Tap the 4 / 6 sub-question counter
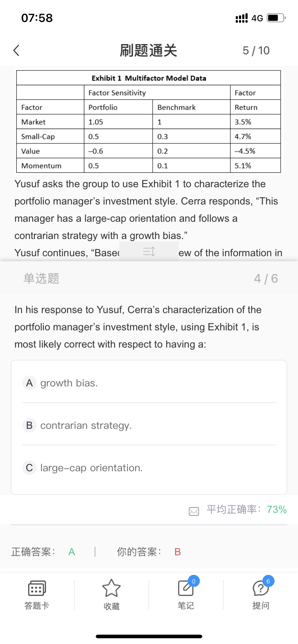 [266, 279]
